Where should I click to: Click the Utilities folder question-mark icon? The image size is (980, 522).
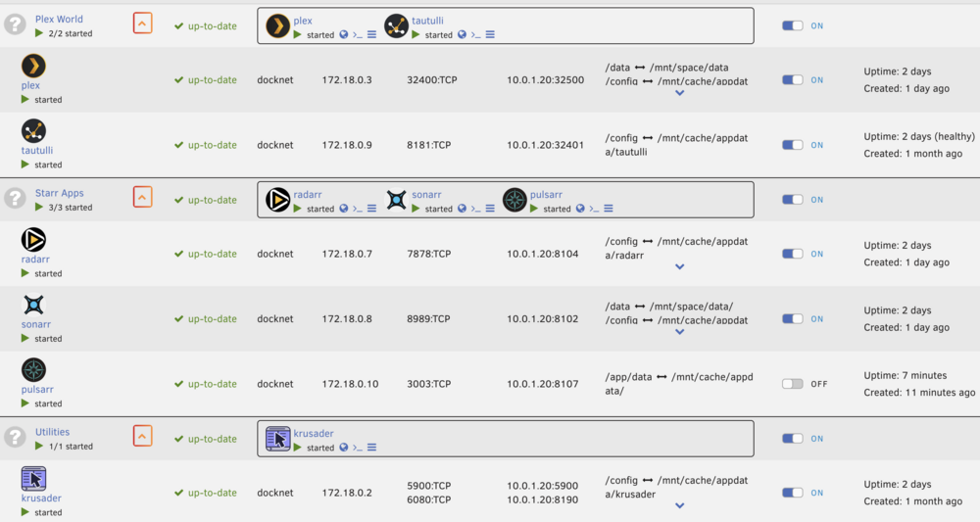(x=15, y=437)
